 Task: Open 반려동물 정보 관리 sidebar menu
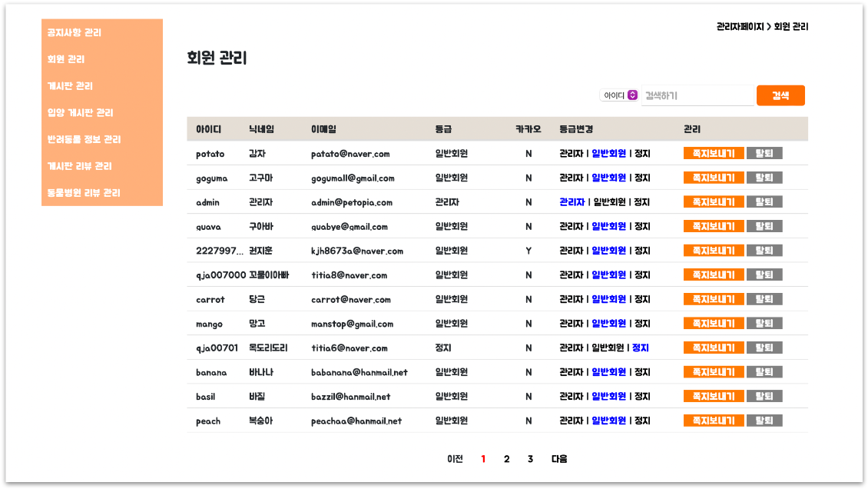tap(84, 139)
